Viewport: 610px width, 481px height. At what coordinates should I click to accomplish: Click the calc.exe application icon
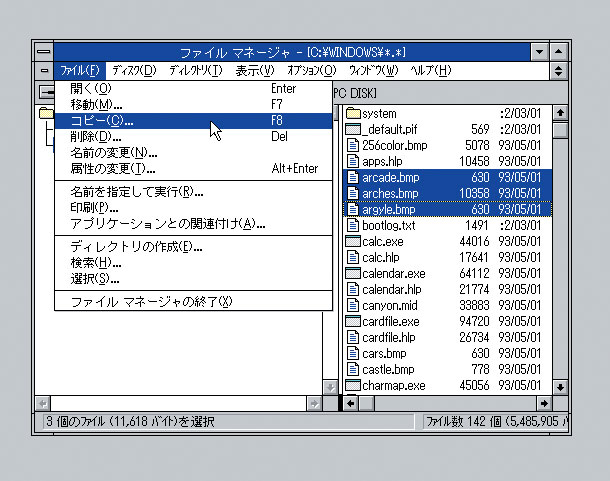353,241
